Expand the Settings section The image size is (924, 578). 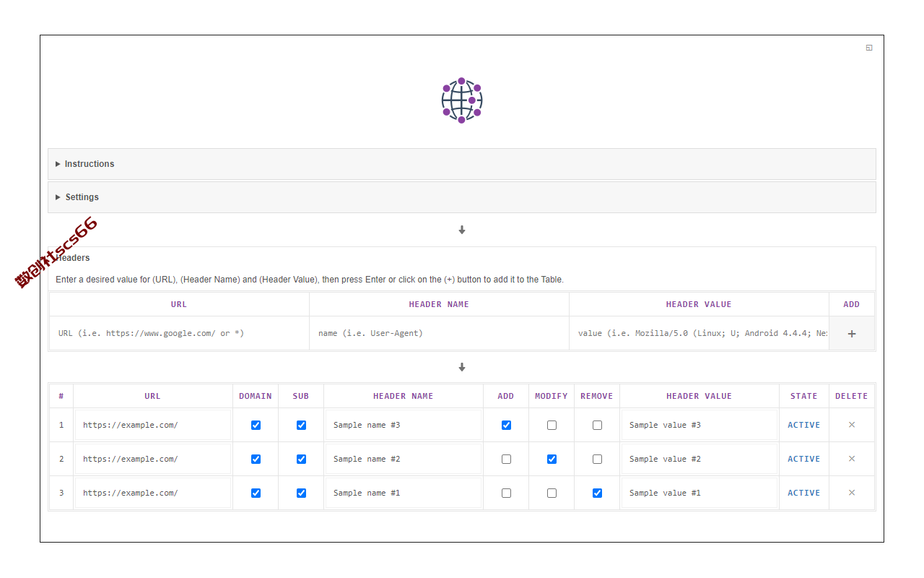click(462, 197)
